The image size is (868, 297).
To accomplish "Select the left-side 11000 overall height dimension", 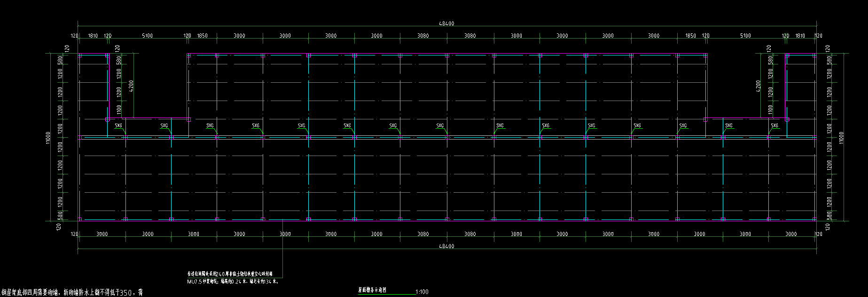I will tap(48, 137).
